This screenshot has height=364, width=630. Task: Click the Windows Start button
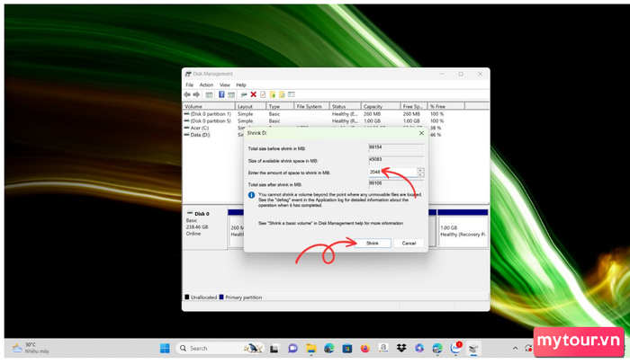pyautogui.click(x=166, y=348)
